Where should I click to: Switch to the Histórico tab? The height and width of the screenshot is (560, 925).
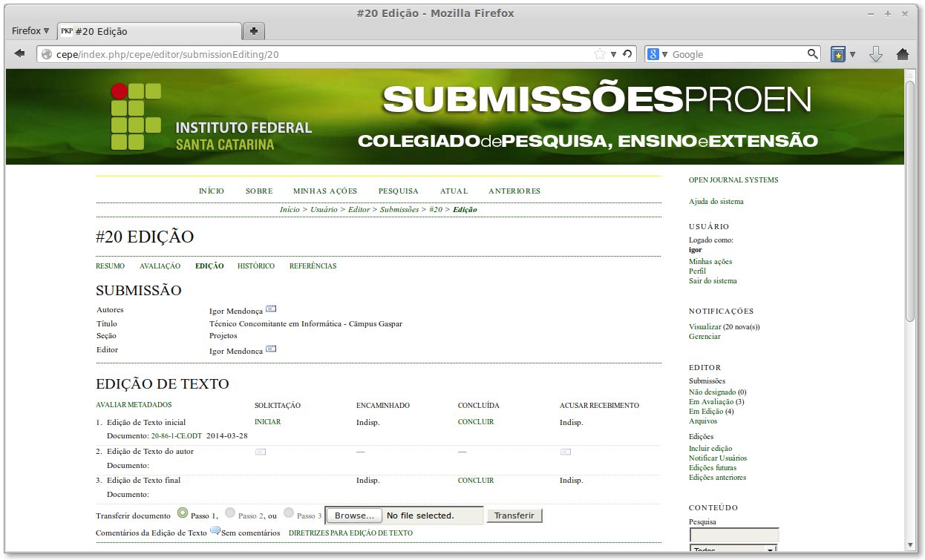coord(255,266)
